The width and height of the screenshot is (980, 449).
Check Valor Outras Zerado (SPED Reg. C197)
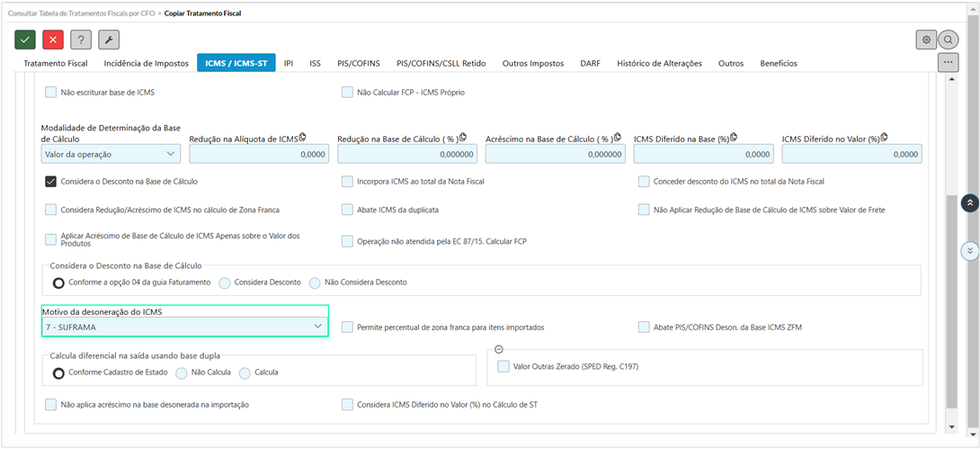503,366
